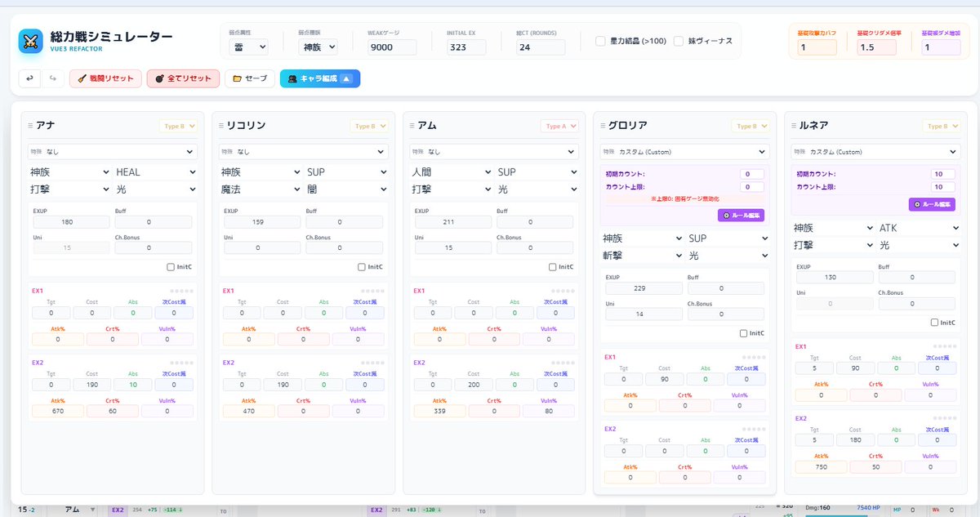The height and width of the screenshot is (517, 980).
Task: Toggle InitC checkbox for ルネア
Action: (935, 322)
